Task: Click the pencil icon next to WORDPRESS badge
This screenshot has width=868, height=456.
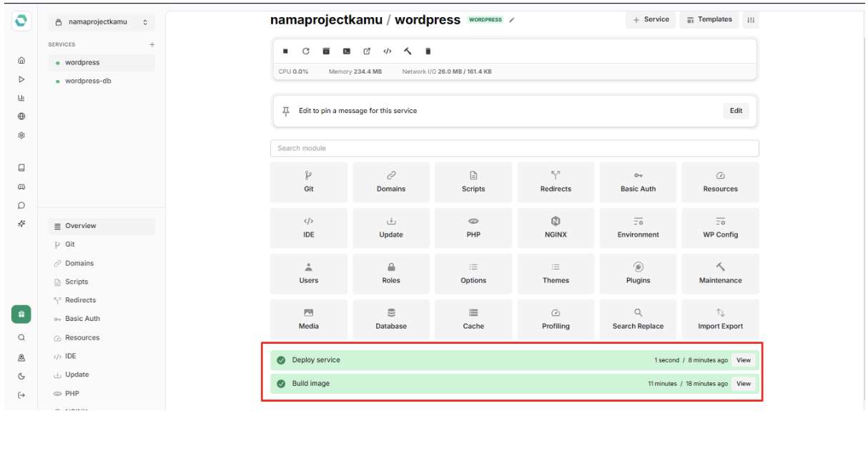Action: pos(512,20)
